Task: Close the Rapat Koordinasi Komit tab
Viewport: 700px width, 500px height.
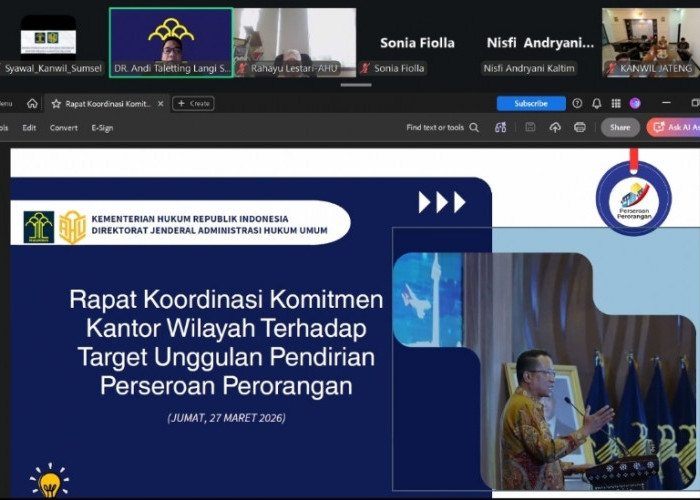Action: 161,104
